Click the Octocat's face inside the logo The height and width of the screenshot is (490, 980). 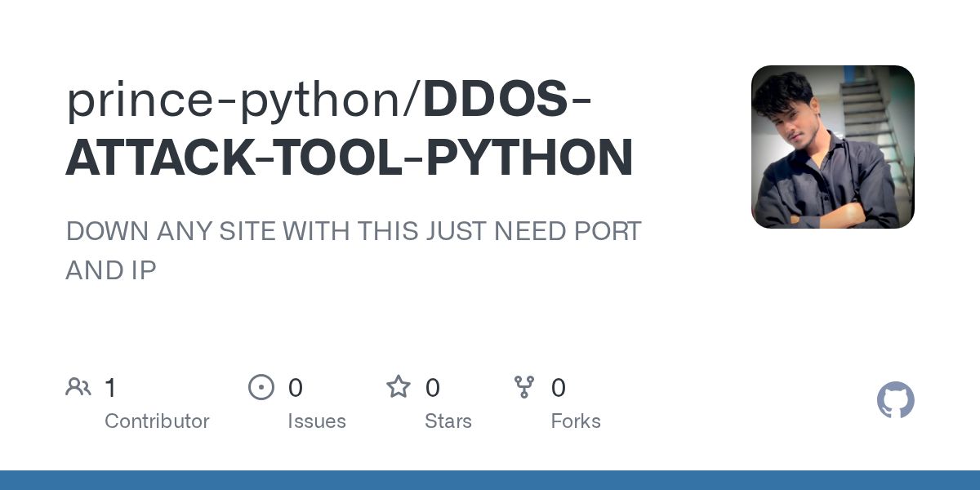(896, 399)
